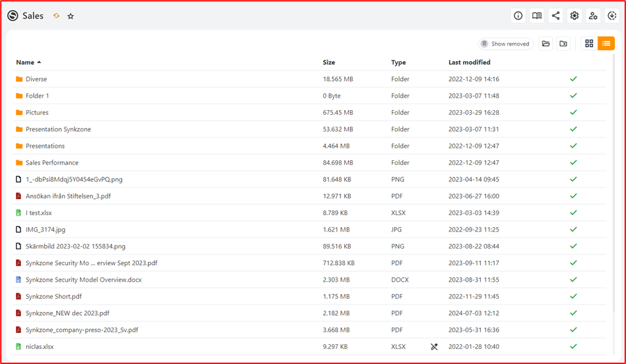Click the Excel icon of I test.xlsx
This screenshot has height=364, width=626.
[x=18, y=213]
